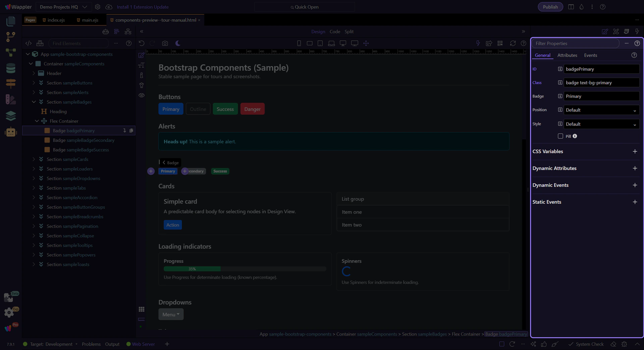Click the Publish button
This screenshot has width=644, height=350.
click(550, 7)
